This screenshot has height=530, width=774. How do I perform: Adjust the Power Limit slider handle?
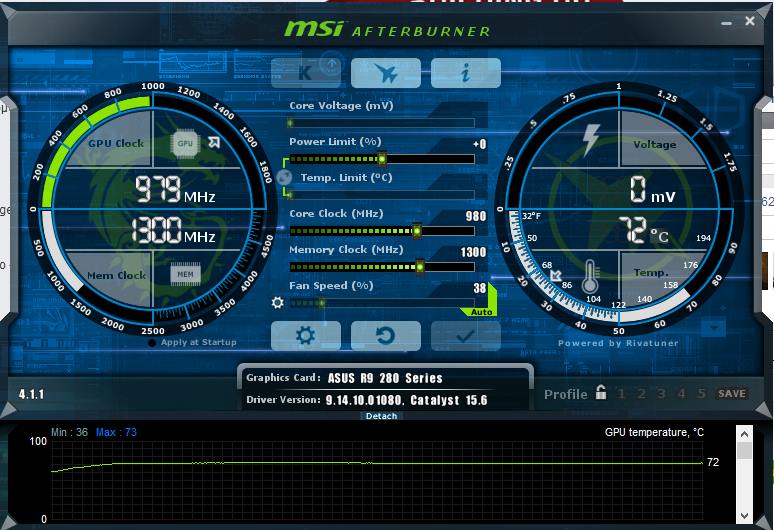(x=382, y=159)
